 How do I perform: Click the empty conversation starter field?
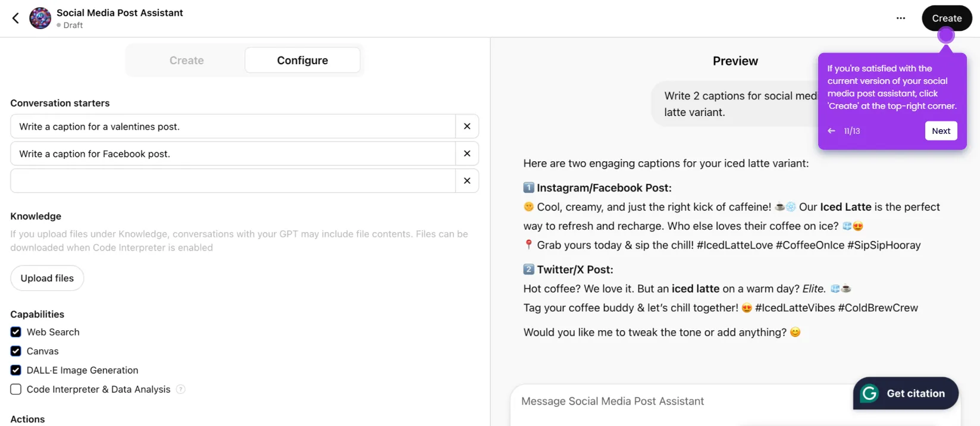[x=233, y=181]
